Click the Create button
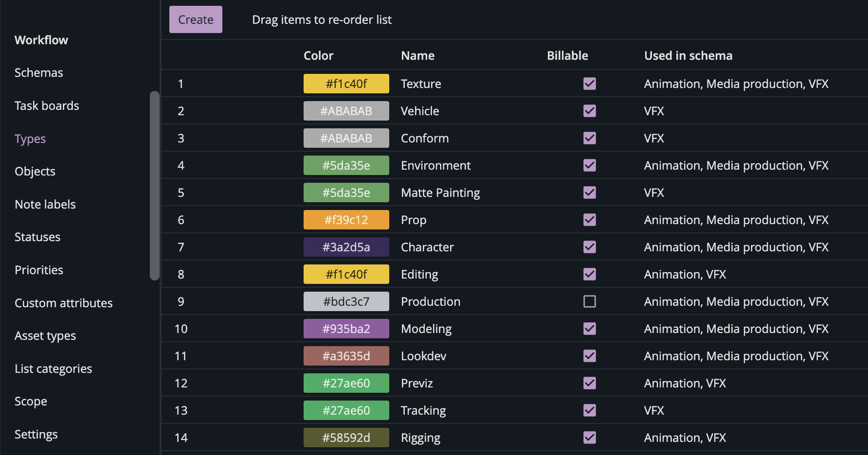868x455 pixels. [x=196, y=19]
